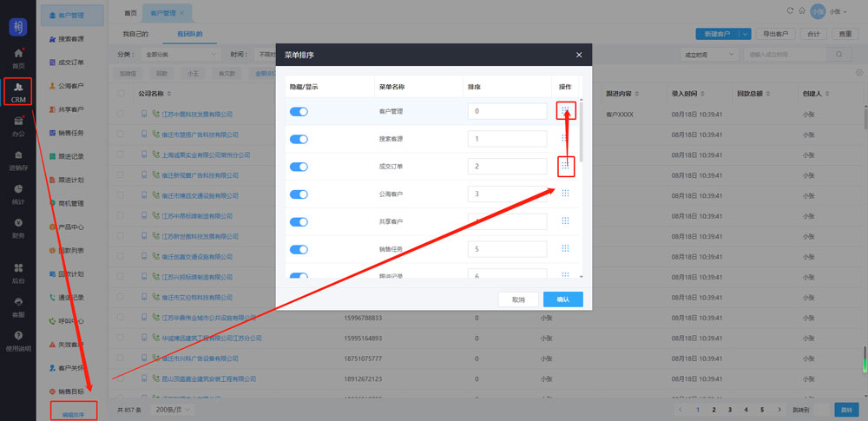This screenshot has width=868, height=421.
Task: Click the 新建客户 button
Action: click(x=717, y=34)
